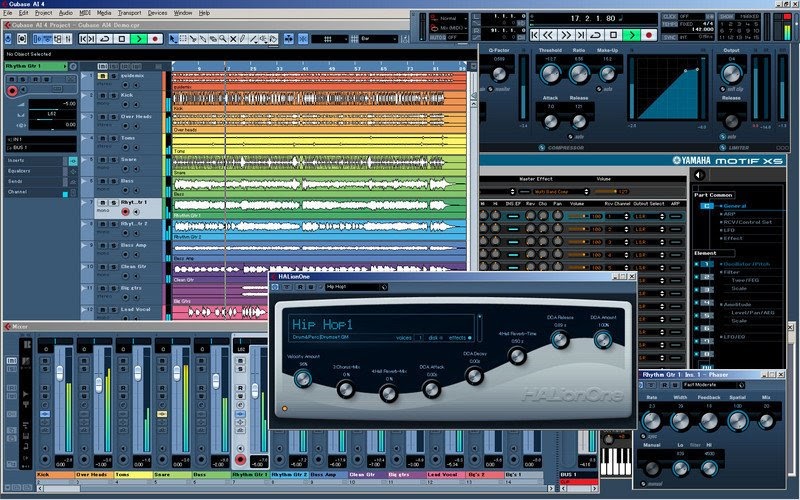This screenshot has width=800, height=500.
Task: Open the Mixer via toolbar icon
Action: click(67, 39)
